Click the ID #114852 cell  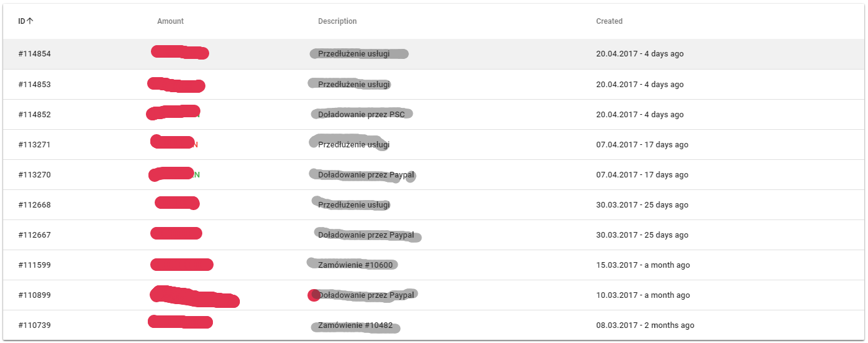coord(34,115)
